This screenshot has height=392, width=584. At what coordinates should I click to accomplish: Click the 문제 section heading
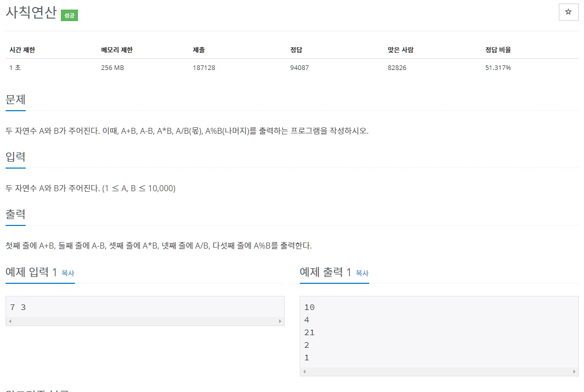click(x=15, y=100)
